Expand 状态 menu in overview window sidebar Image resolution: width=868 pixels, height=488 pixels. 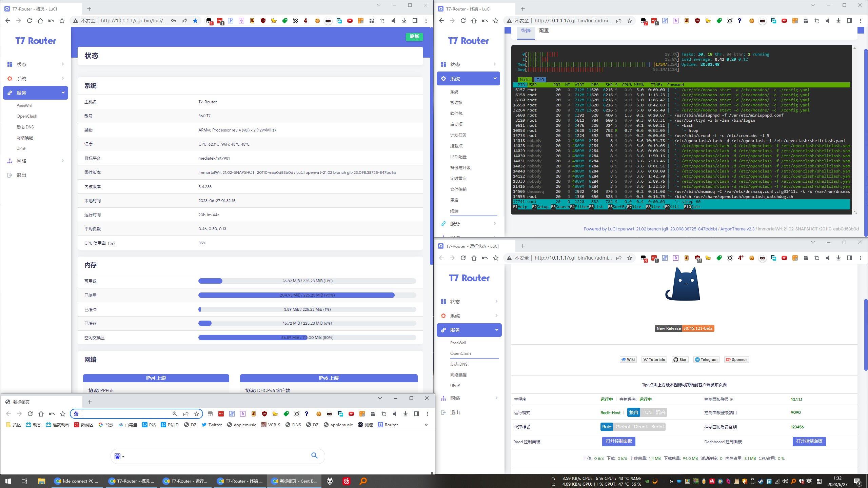pos(36,64)
